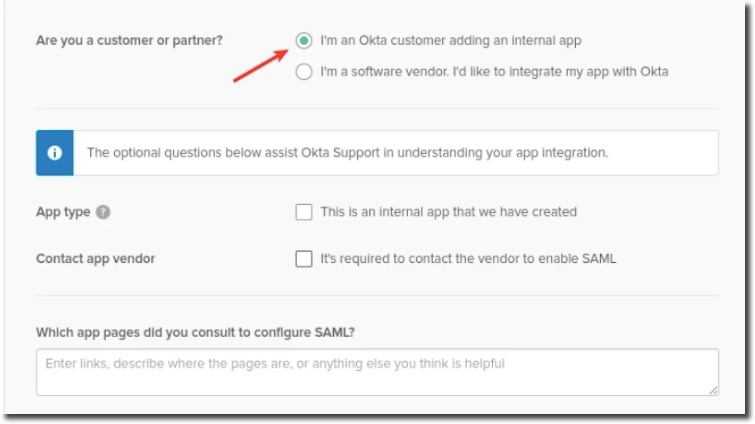Focus the SAML app pages text area
This screenshot has width=755, height=424.
377,371
